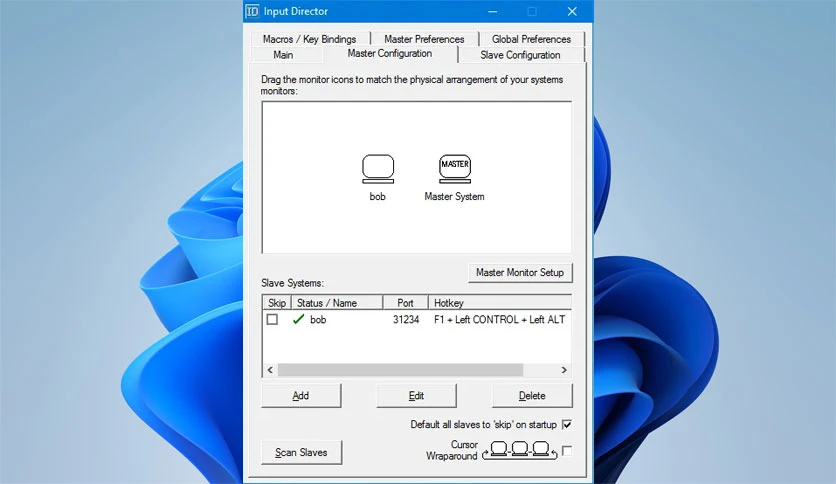Toggle the Skip checkbox for bob
836x484 pixels.
[272, 319]
